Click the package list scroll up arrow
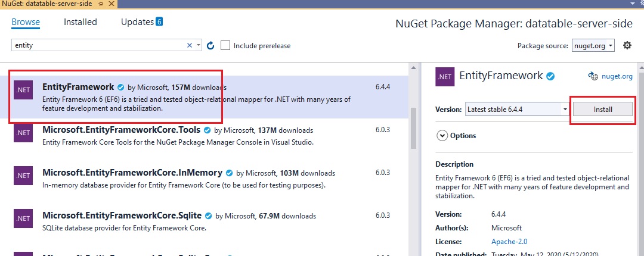The width and height of the screenshot is (644, 256). point(413,67)
